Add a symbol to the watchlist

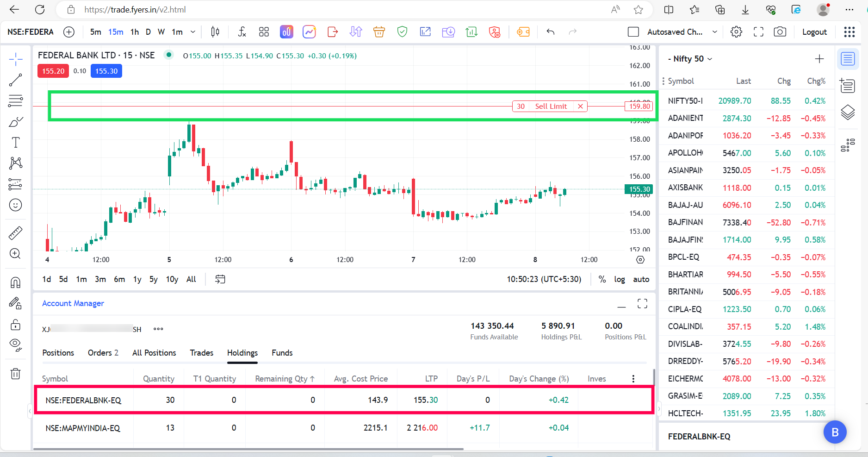819,59
